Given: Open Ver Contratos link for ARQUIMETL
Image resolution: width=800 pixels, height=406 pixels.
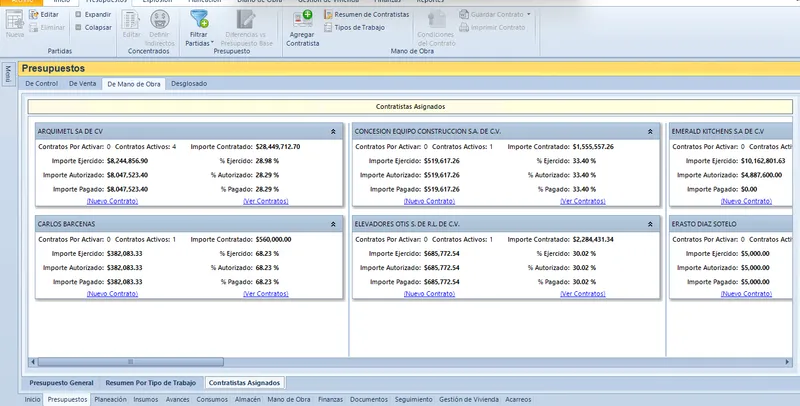Looking at the screenshot, I should [x=266, y=201].
